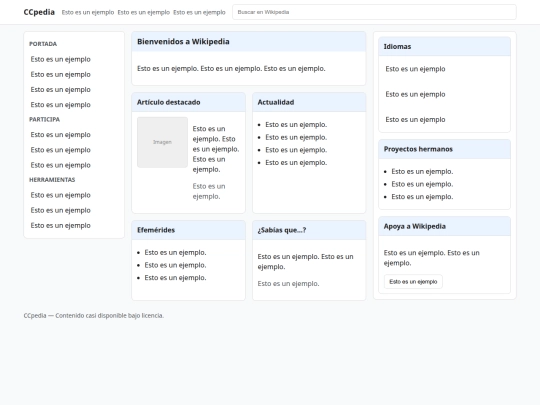Click the last bullet item under Actualidad
Screen dimensions: 540x405
(296, 163)
